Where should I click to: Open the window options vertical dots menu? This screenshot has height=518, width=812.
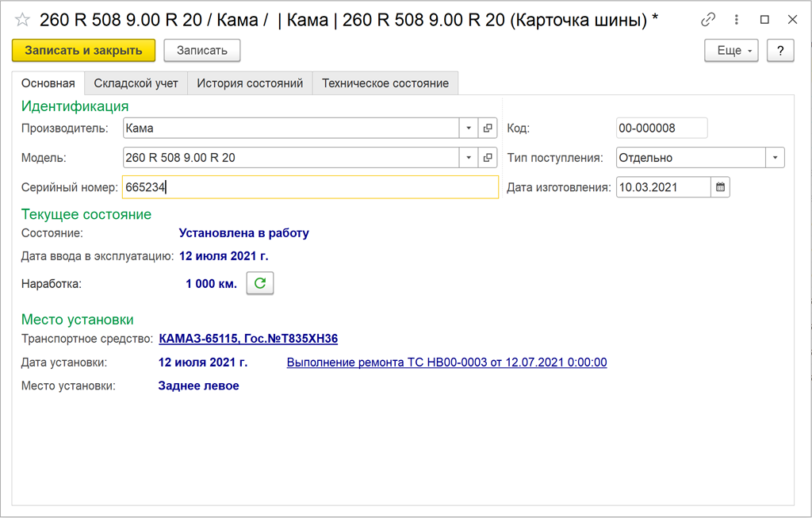coord(737,20)
